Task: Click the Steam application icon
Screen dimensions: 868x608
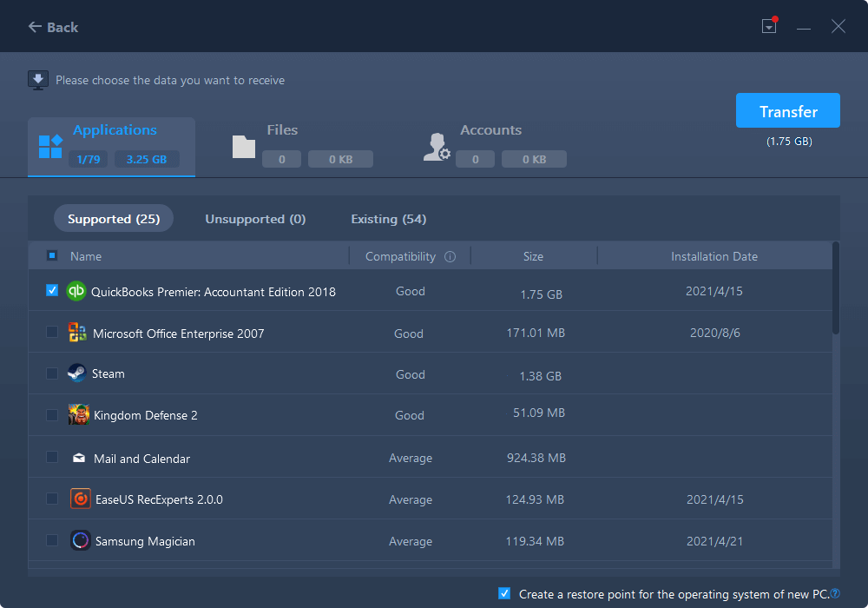Action: [x=77, y=373]
